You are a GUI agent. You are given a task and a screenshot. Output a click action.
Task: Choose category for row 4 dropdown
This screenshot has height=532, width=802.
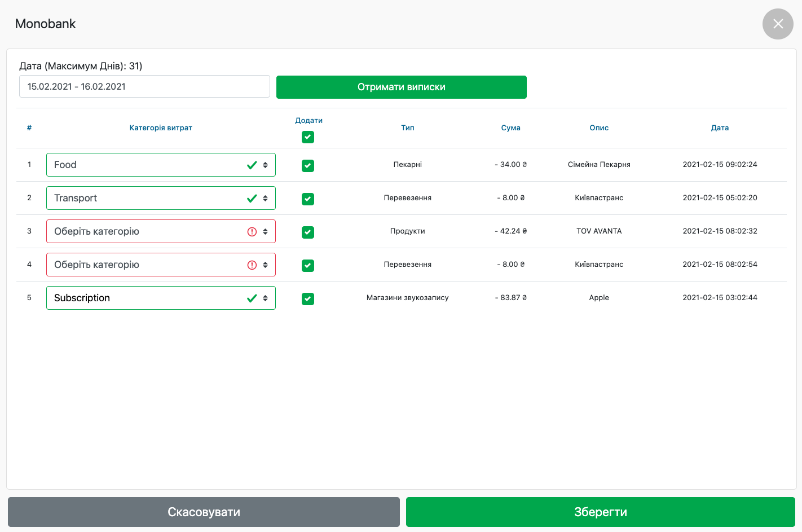tap(161, 265)
